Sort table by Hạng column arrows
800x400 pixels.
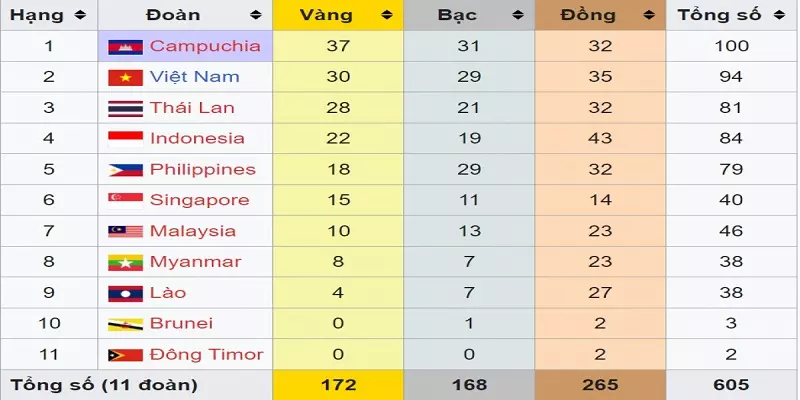pos(79,15)
